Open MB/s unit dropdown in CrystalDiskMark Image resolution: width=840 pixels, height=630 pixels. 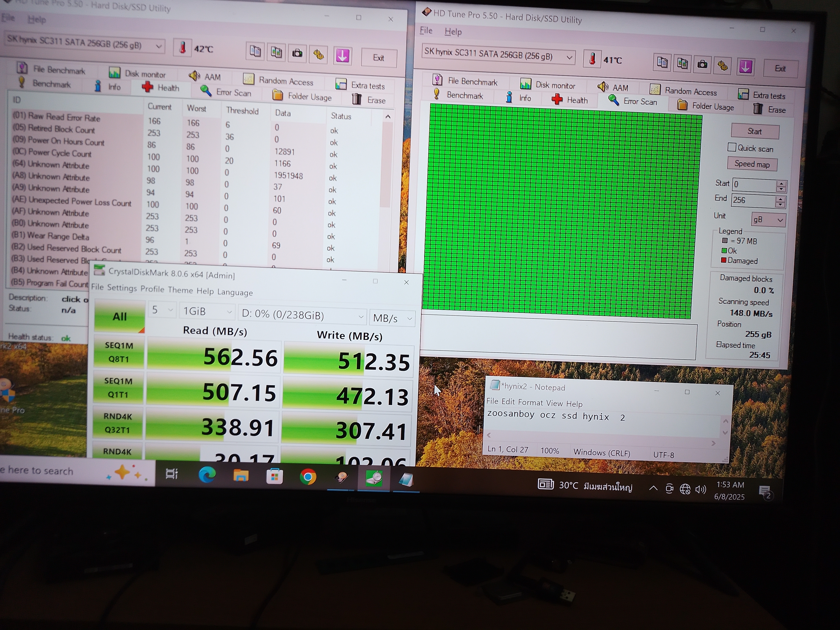click(392, 318)
